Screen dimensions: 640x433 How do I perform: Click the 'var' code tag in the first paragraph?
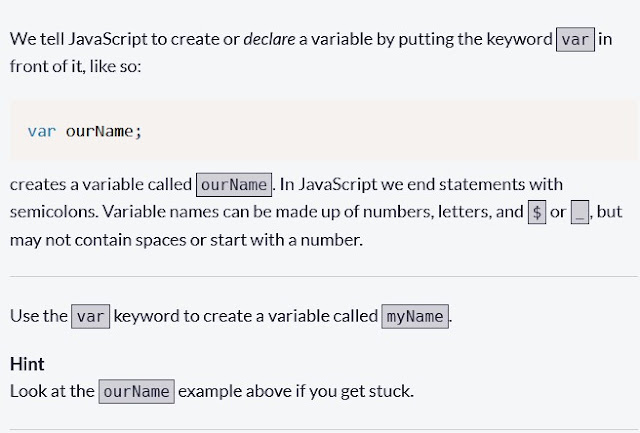576,40
